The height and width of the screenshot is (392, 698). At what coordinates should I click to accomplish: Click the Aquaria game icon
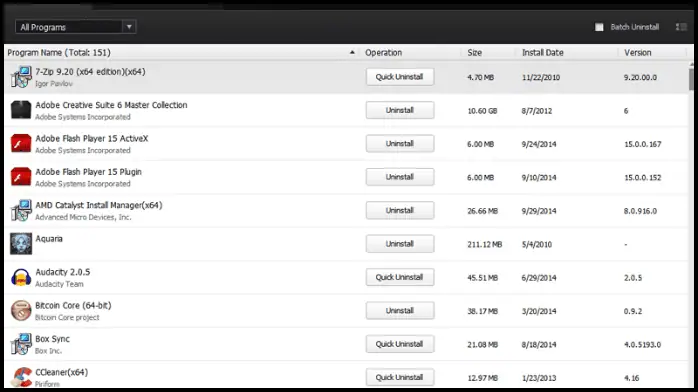point(21,244)
